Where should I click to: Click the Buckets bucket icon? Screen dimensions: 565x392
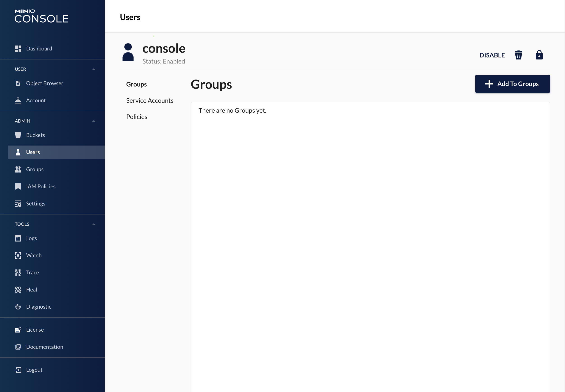(18, 135)
